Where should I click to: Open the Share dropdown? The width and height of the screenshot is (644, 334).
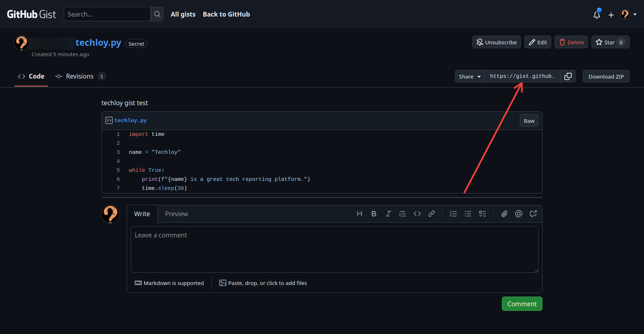click(x=469, y=76)
